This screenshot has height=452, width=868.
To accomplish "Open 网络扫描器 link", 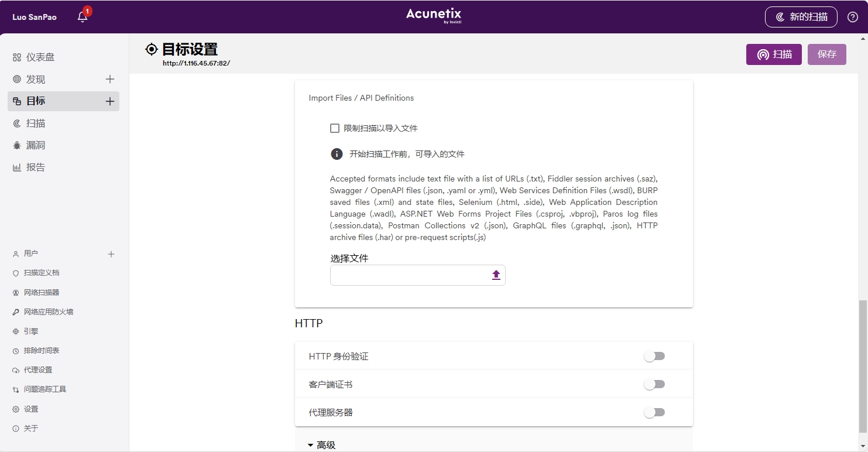I will pyautogui.click(x=42, y=292).
